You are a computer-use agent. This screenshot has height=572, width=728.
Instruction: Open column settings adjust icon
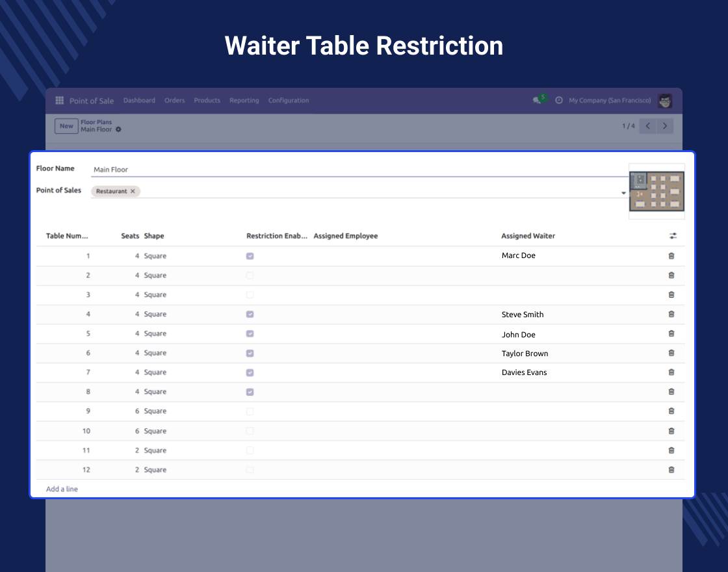pos(673,236)
